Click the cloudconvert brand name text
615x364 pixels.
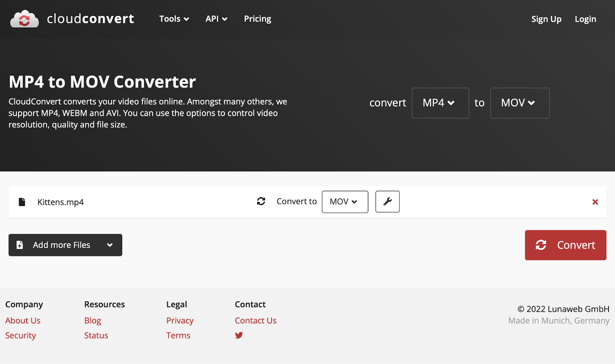tap(90, 19)
